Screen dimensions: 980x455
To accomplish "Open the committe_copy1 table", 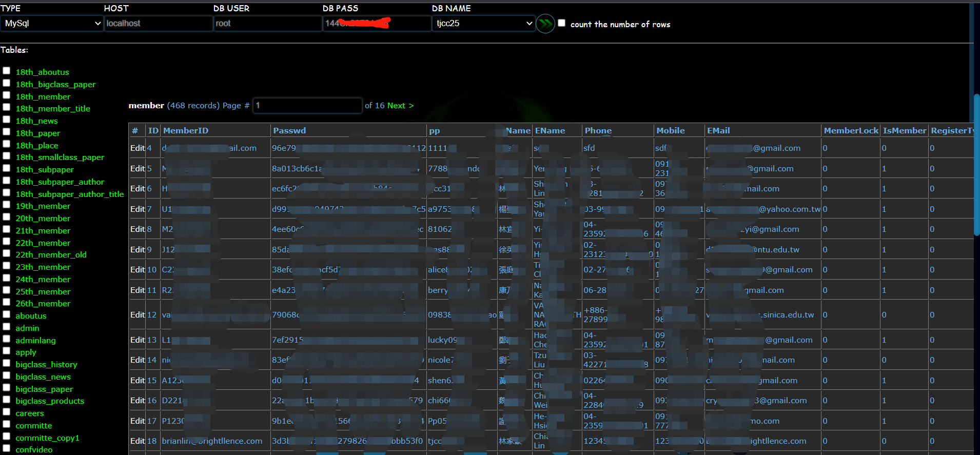I will tap(47, 438).
